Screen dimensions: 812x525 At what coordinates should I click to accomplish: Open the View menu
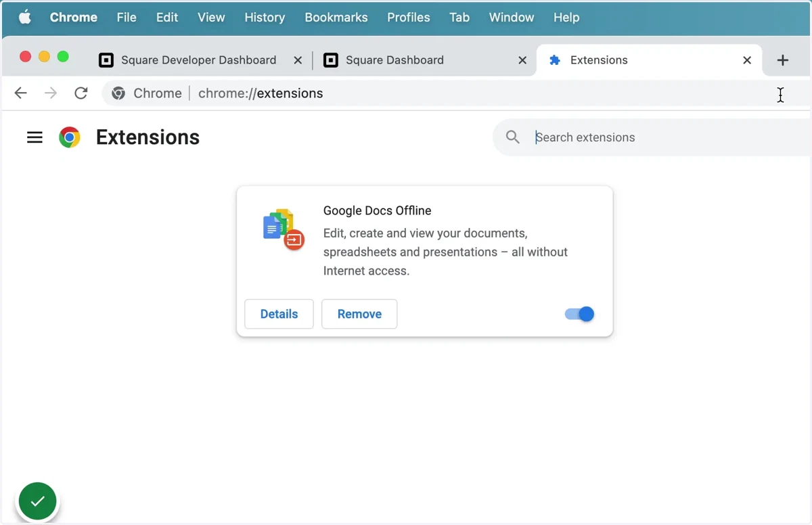[211, 18]
